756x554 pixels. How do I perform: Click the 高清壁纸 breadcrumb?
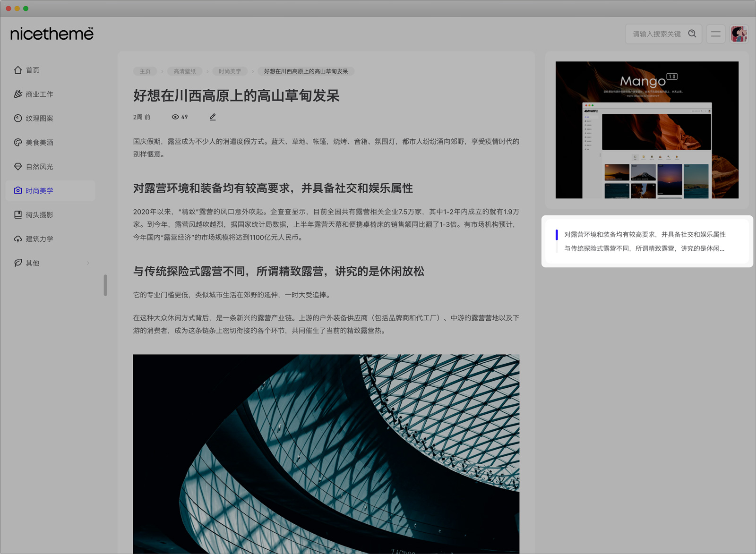[x=185, y=71]
